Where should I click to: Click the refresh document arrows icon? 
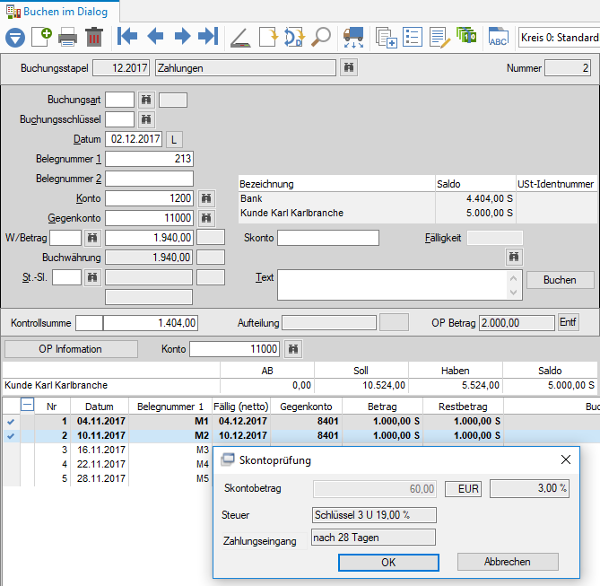[294, 37]
